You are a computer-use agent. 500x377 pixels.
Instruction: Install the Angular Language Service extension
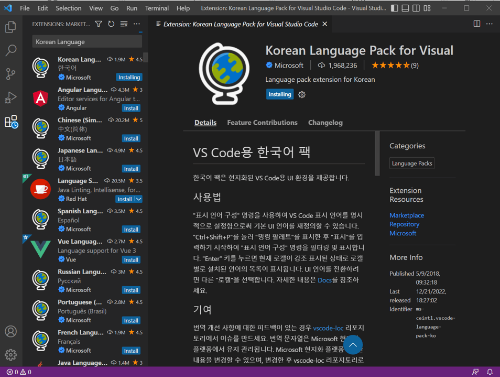pyautogui.click(x=131, y=108)
